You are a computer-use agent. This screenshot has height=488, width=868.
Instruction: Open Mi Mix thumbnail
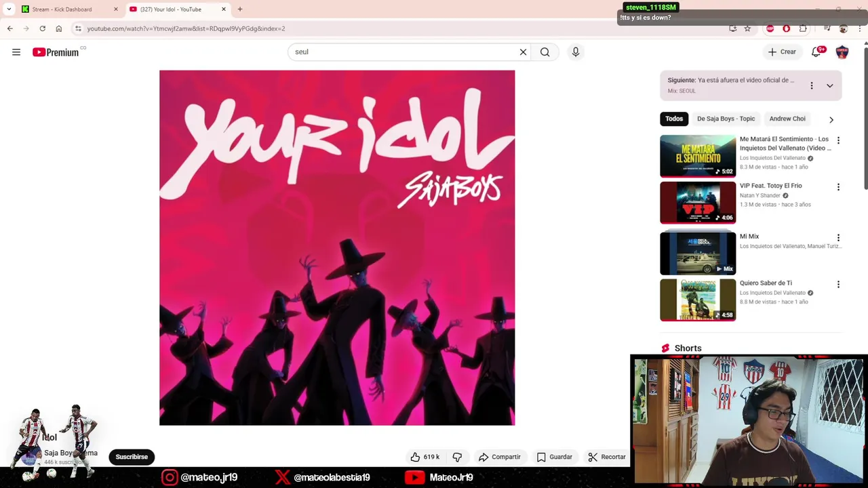(x=698, y=253)
